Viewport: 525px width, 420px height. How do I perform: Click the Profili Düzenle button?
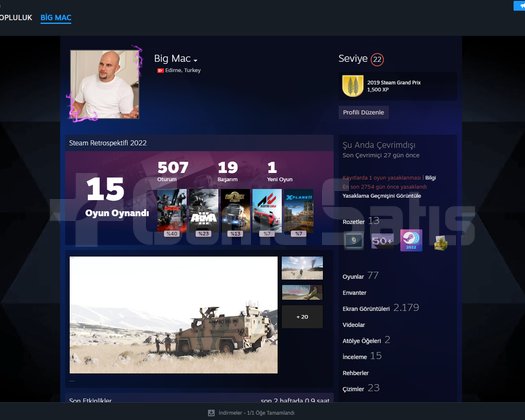click(363, 112)
